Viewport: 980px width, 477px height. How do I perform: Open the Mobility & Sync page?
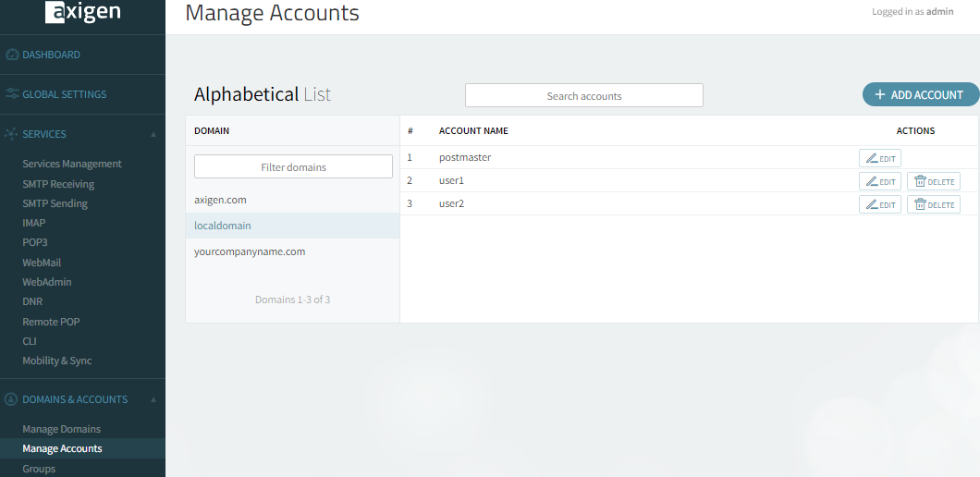(57, 361)
